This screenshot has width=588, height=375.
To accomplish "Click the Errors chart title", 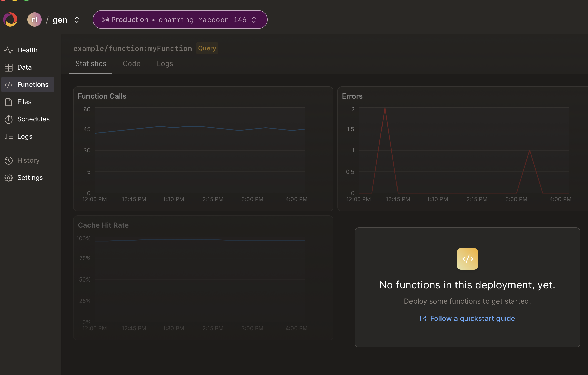I will [x=352, y=96].
